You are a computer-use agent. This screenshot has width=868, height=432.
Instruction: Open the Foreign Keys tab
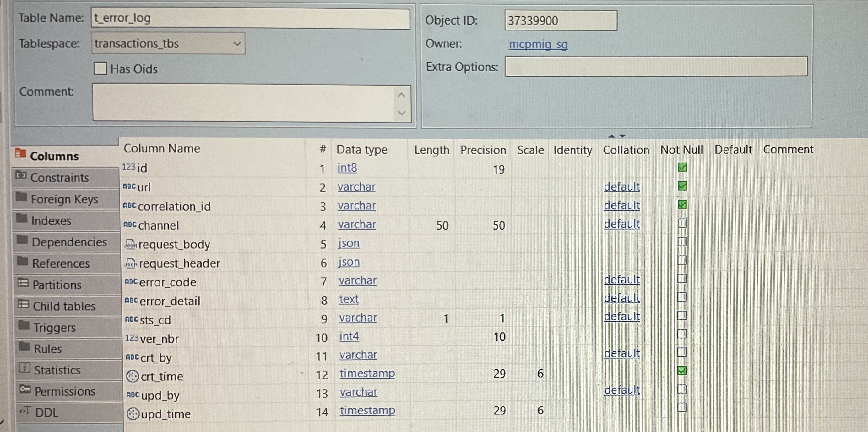(64, 199)
